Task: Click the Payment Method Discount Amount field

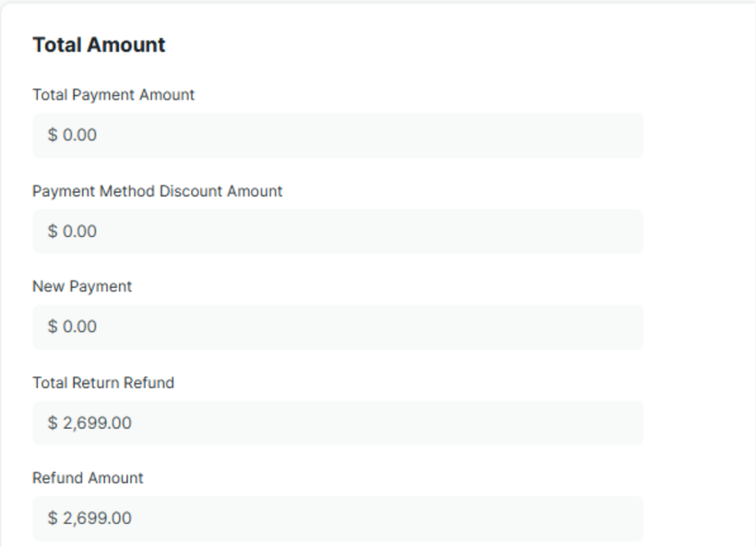Action: [337, 232]
